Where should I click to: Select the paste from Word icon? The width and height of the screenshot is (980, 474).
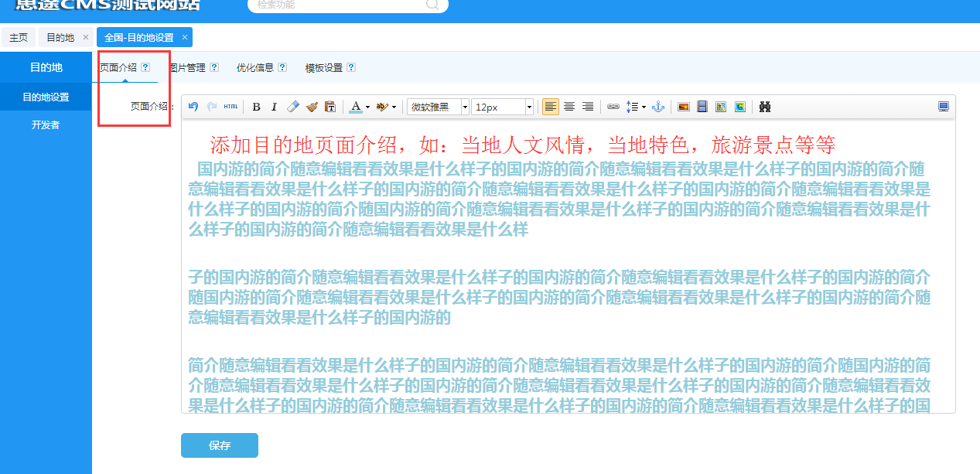pyautogui.click(x=331, y=106)
